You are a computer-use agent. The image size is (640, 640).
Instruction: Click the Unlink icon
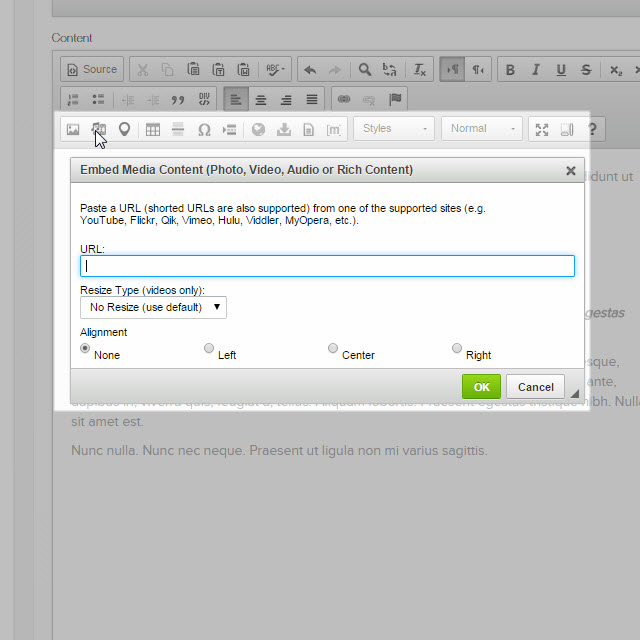click(x=369, y=100)
